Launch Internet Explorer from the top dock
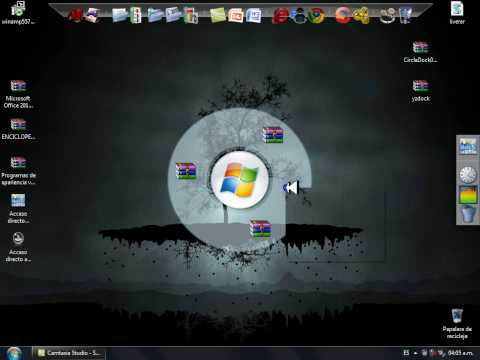480x360 pixels. [x=281, y=15]
